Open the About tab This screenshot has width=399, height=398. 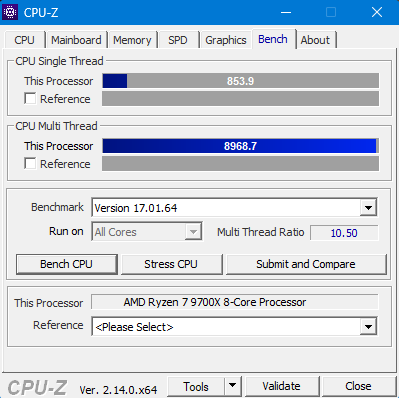(x=315, y=40)
